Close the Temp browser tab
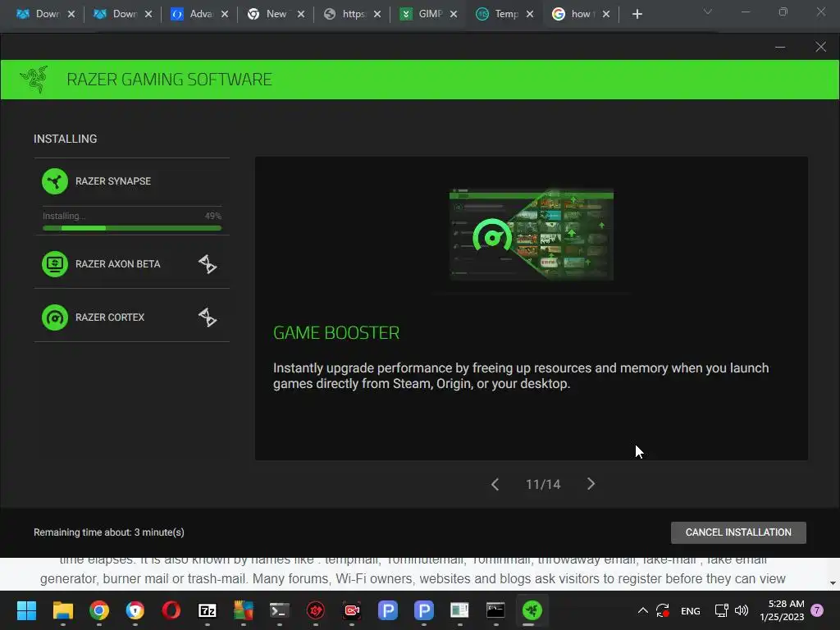The height and width of the screenshot is (630, 840). pos(530,14)
